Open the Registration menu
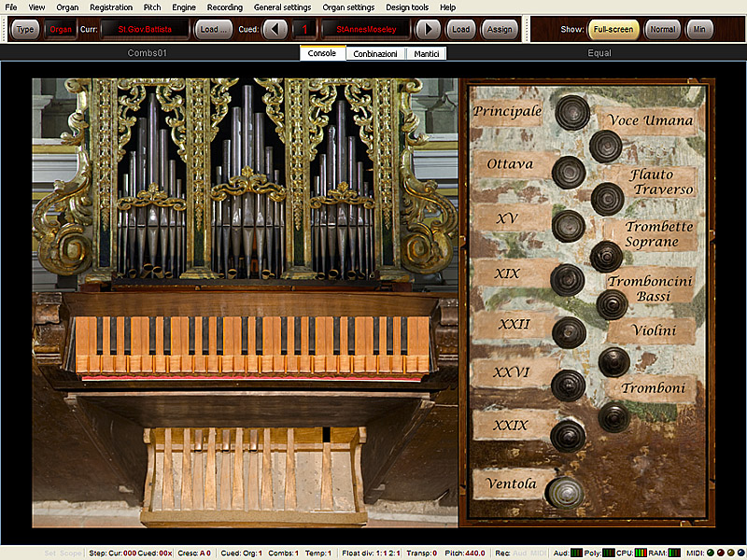 [x=110, y=7]
